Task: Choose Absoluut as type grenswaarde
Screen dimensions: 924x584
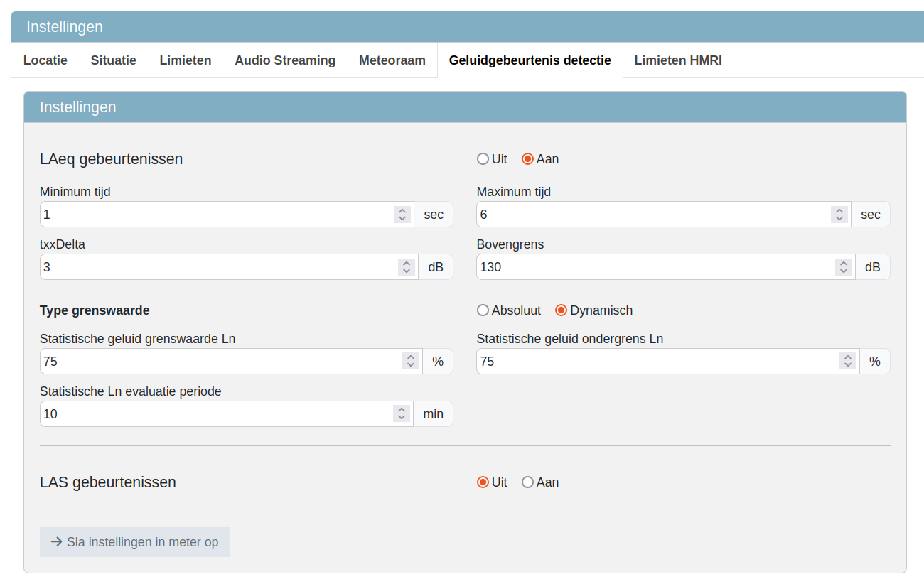Action: pos(483,310)
